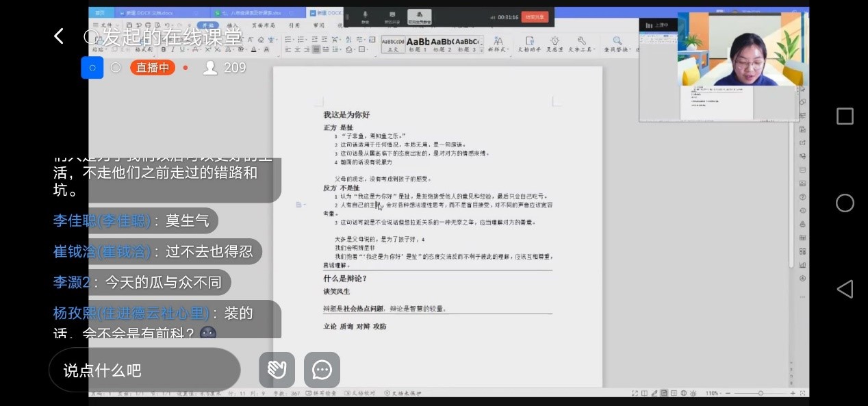This screenshot has height=406, width=868.
Task: Click the 谈笑风生 line in document
Action: 337,292
